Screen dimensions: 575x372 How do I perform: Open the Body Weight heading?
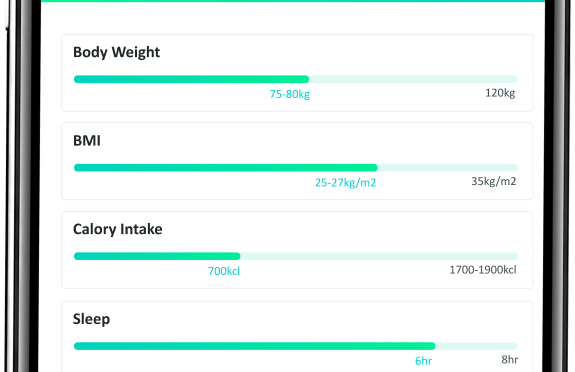(117, 52)
